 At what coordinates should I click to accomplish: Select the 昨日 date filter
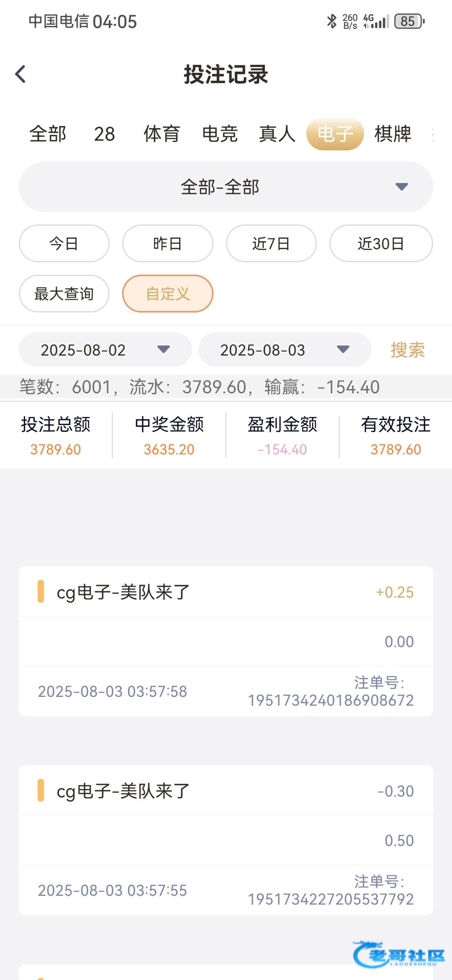[x=167, y=243]
